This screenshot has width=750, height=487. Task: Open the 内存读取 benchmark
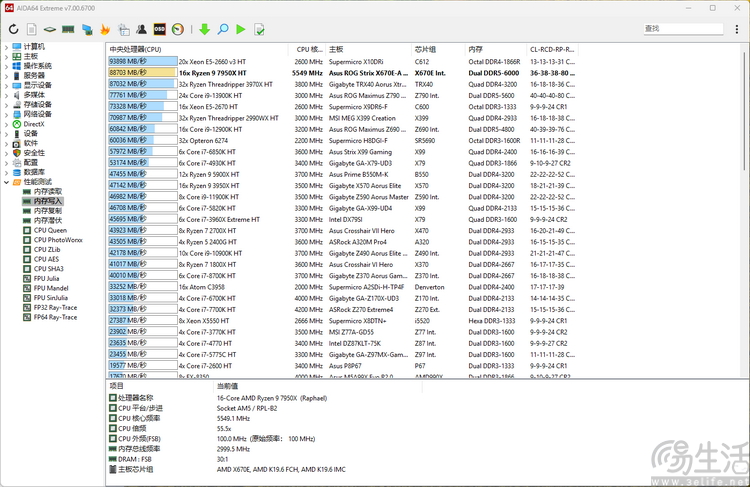coord(48,191)
